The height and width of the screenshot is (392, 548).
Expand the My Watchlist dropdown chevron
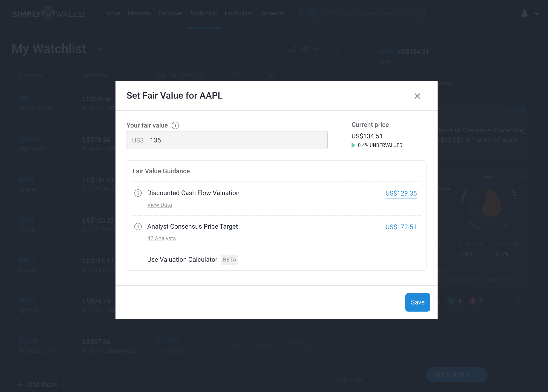coord(100,49)
